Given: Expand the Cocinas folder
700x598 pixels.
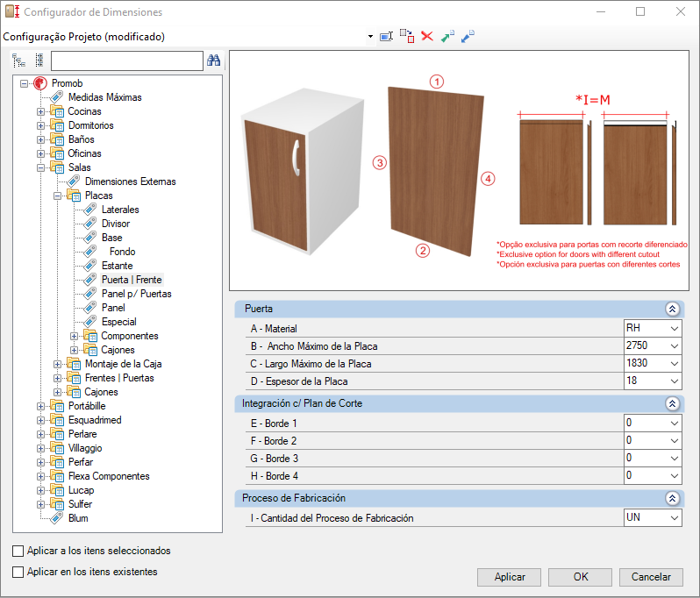Looking at the screenshot, I should pos(40,111).
